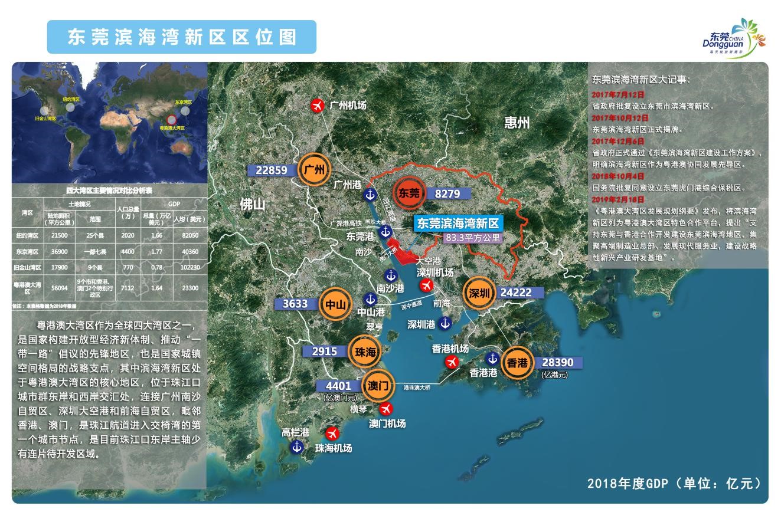Click the Shenzhen airport plane icon
The width and height of the screenshot is (781, 532).
click(425, 286)
